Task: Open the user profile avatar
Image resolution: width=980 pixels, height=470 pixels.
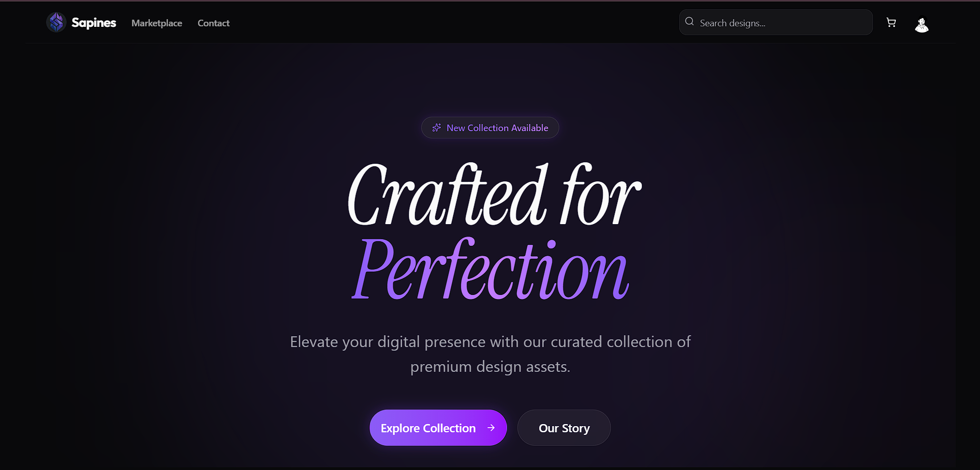Action: point(922,24)
